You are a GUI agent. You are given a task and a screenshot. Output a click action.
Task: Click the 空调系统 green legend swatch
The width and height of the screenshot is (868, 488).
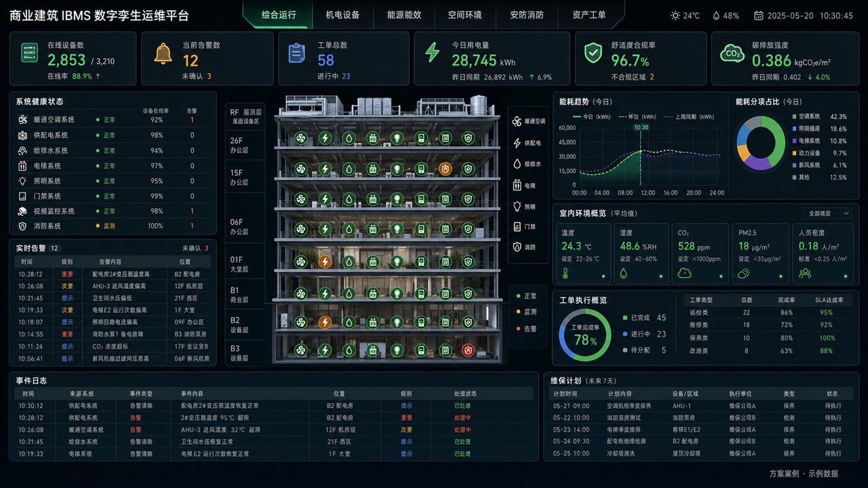point(795,117)
